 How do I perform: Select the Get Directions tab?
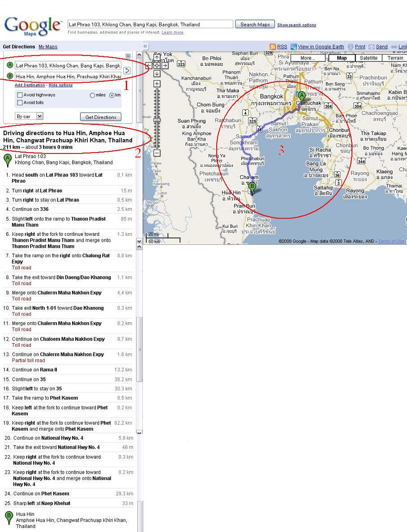[x=19, y=47]
